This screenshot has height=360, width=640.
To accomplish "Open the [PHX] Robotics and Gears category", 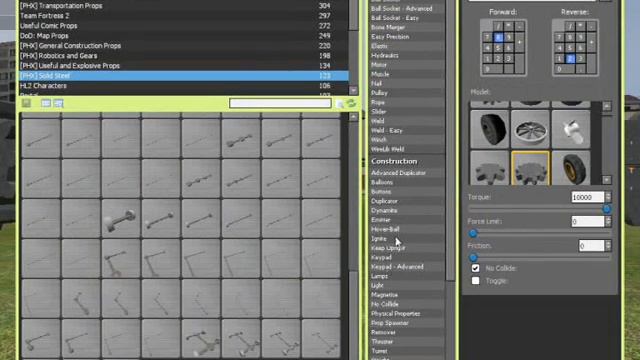I will [x=184, y=56].
